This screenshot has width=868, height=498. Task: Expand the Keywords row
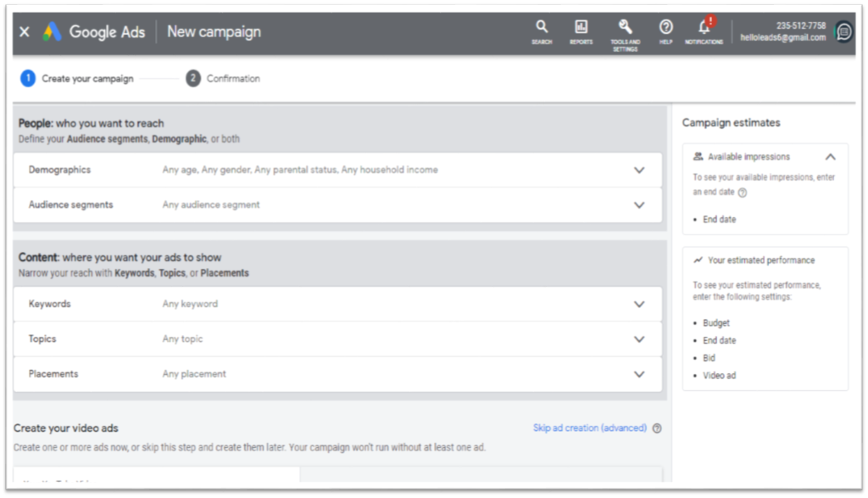[639, 304]
